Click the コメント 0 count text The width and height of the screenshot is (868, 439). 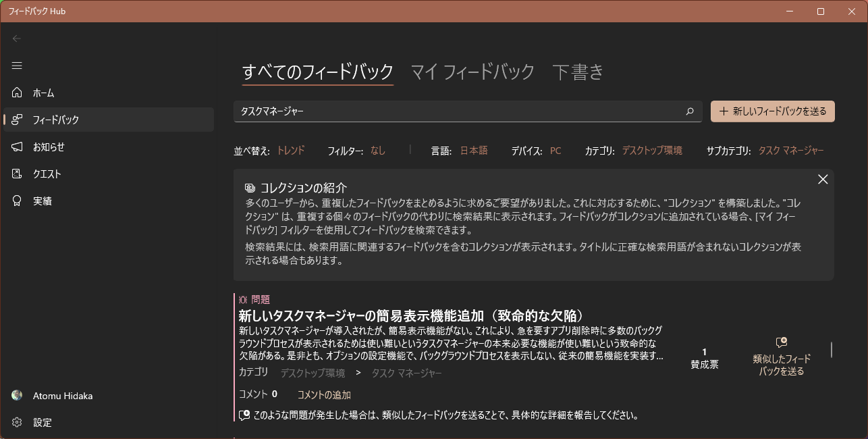[258, 394]
